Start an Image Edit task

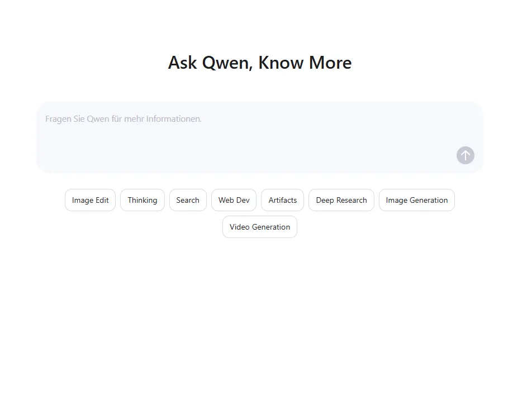91,200
